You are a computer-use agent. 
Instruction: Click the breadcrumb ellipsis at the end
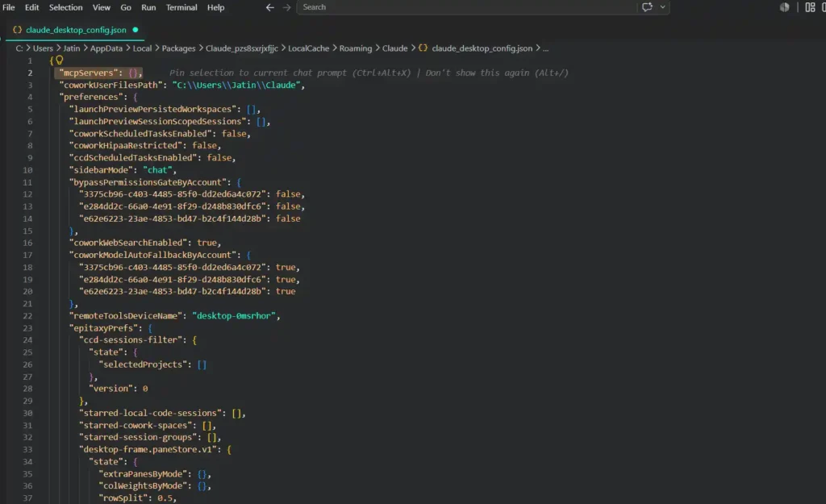(546, 48)
